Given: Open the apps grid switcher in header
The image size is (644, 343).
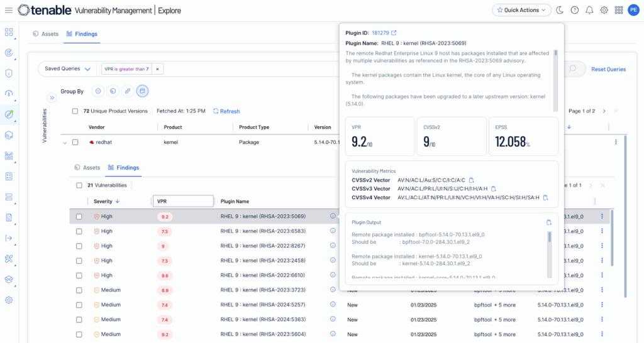Looking at the screenshot, I should pyautogui.click(x=619, y=10).
